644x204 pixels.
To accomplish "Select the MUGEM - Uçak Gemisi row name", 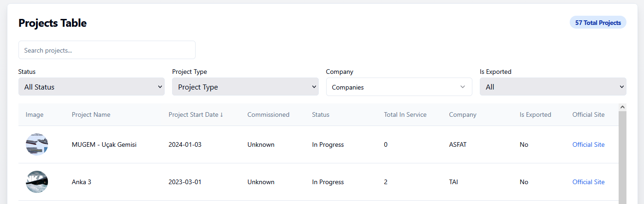I will (x=104, y=144).
